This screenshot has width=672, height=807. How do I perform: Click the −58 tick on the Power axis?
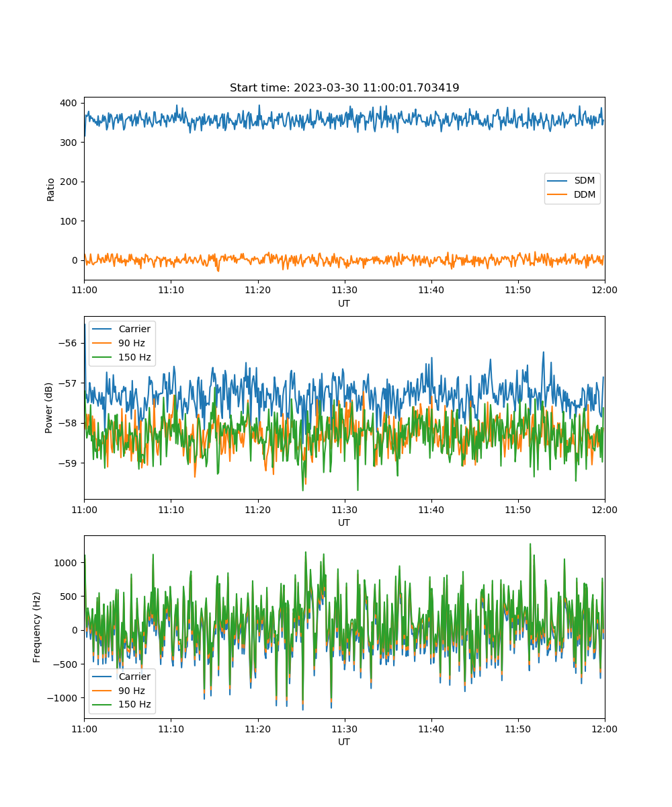(x=69, y=423)
